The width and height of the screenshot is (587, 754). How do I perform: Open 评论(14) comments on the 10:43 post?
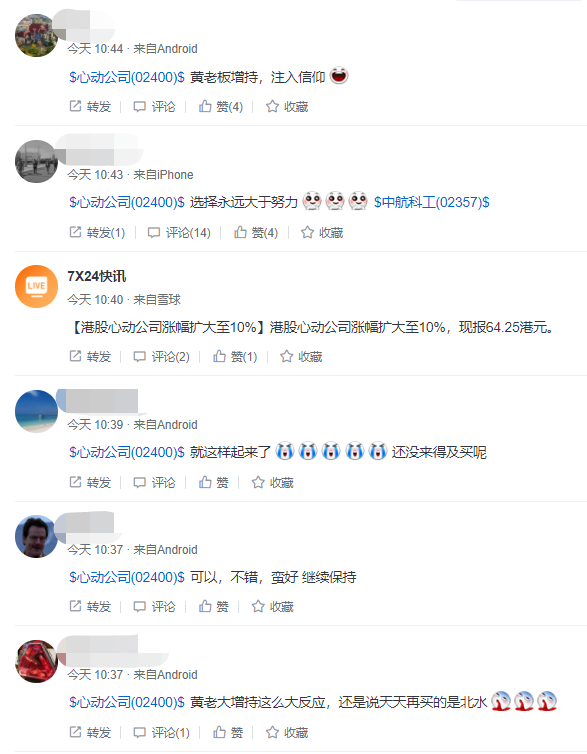pos(179,233)
